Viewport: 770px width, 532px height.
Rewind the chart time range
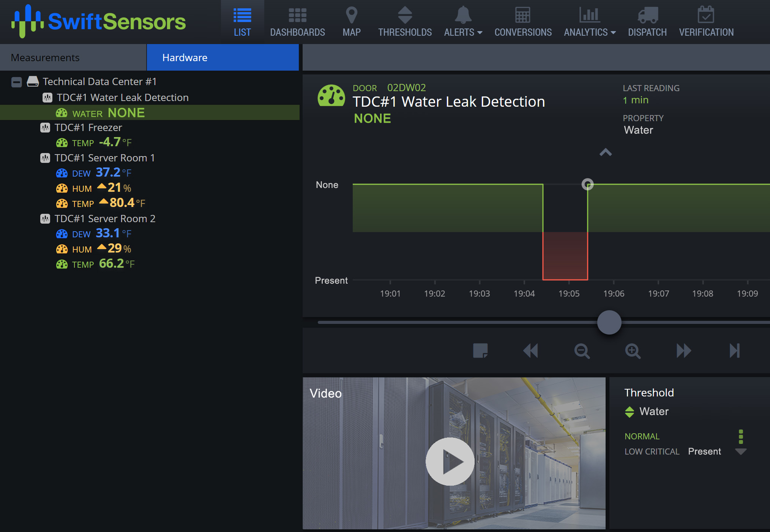[x=530, y=350]
